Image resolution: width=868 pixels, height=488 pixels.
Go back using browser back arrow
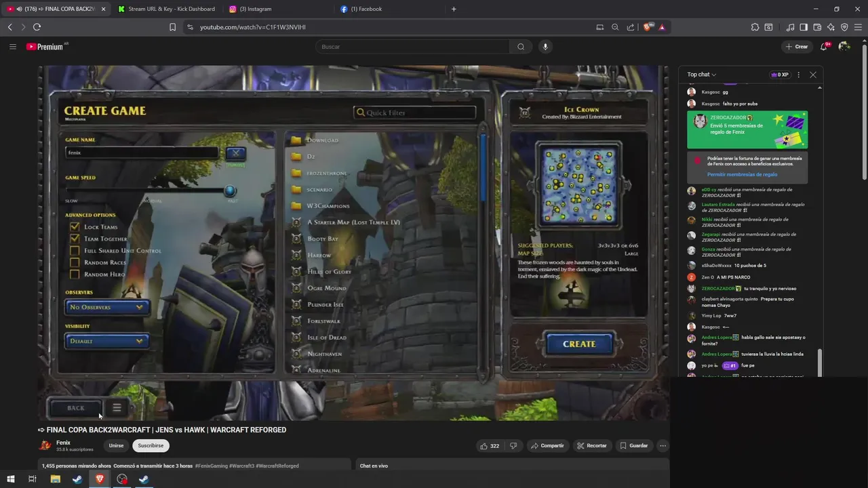pos(9,27)
